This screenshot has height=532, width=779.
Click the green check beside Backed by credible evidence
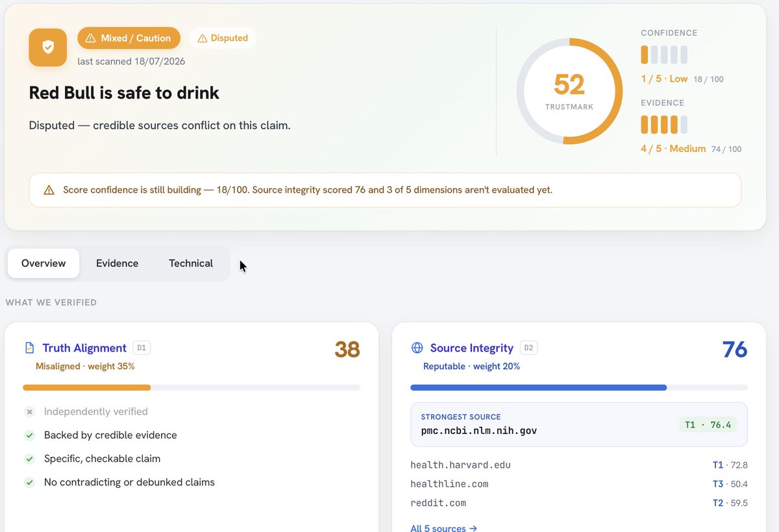click(x=29, y=435)
